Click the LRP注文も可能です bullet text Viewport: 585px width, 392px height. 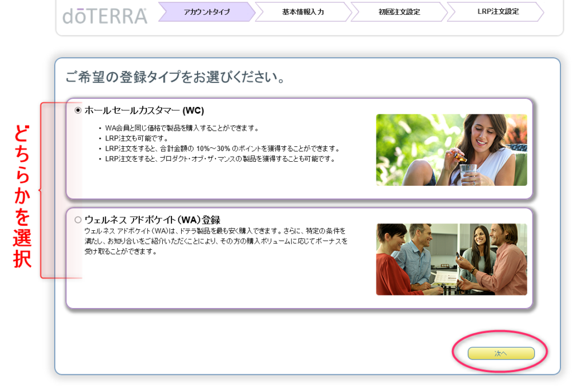[x=130, y=137]
